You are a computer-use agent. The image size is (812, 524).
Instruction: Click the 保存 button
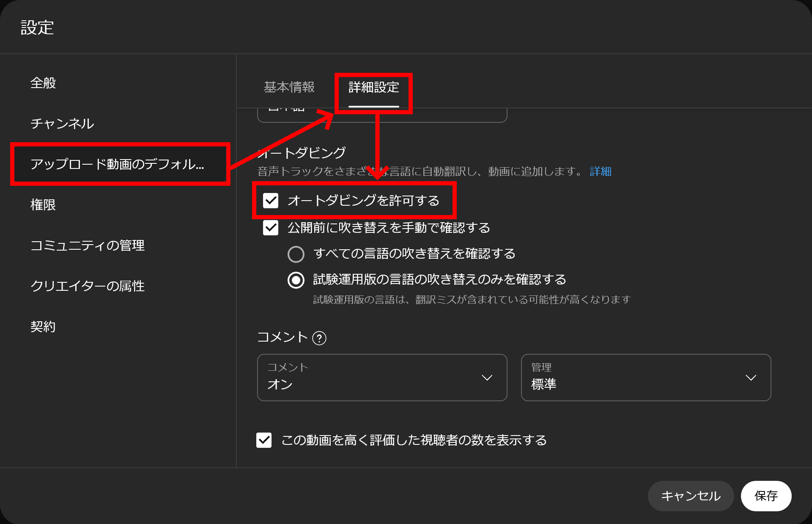click(x=766, y=496)
